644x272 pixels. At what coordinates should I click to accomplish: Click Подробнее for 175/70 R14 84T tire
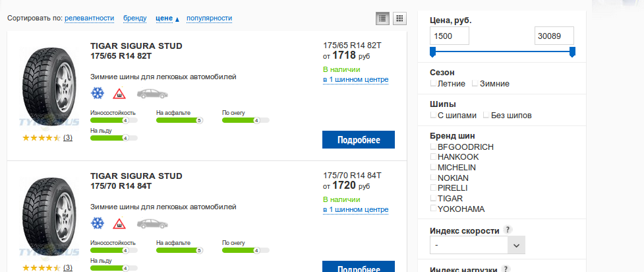[x=358, y=267]
